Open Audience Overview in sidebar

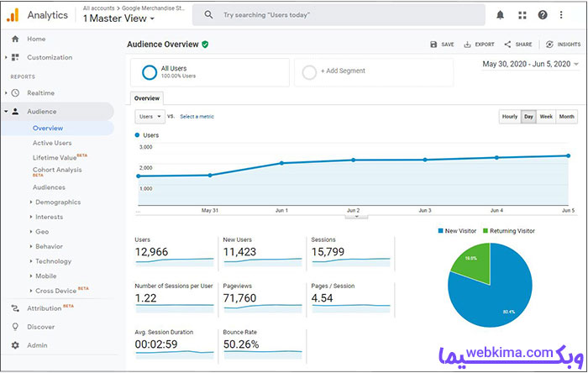click(x=48, y=129)
